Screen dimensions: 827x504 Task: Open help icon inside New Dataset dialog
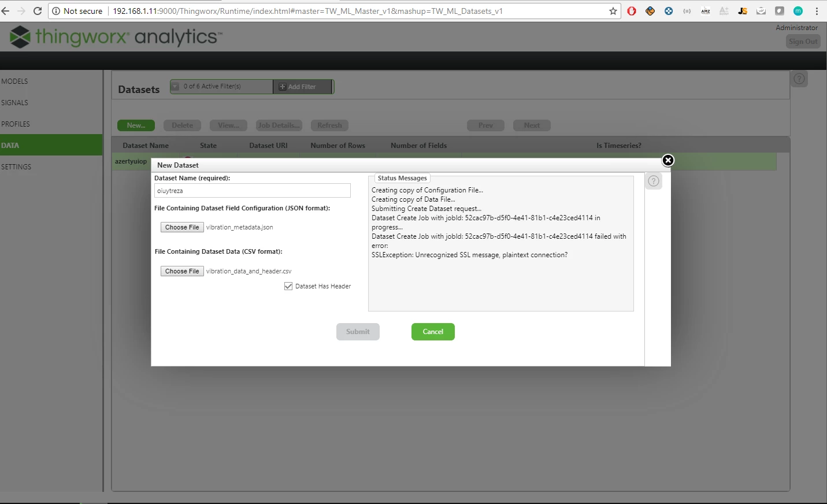(654, 181)
